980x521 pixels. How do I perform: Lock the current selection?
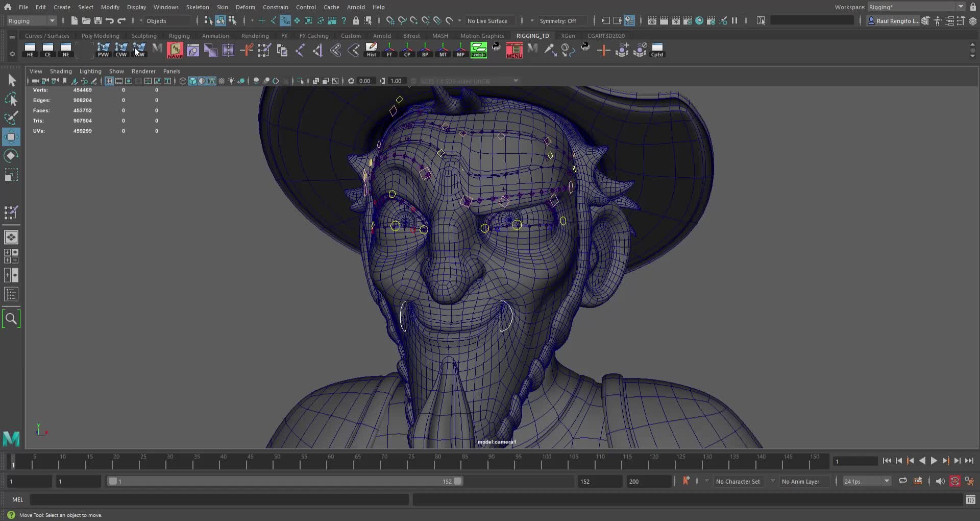(x=356, y=20)
